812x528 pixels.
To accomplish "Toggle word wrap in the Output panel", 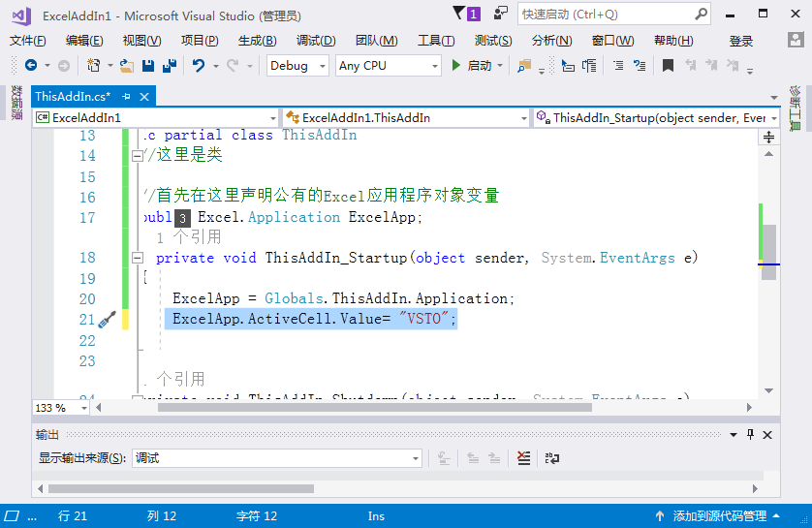I will [552, 458].
